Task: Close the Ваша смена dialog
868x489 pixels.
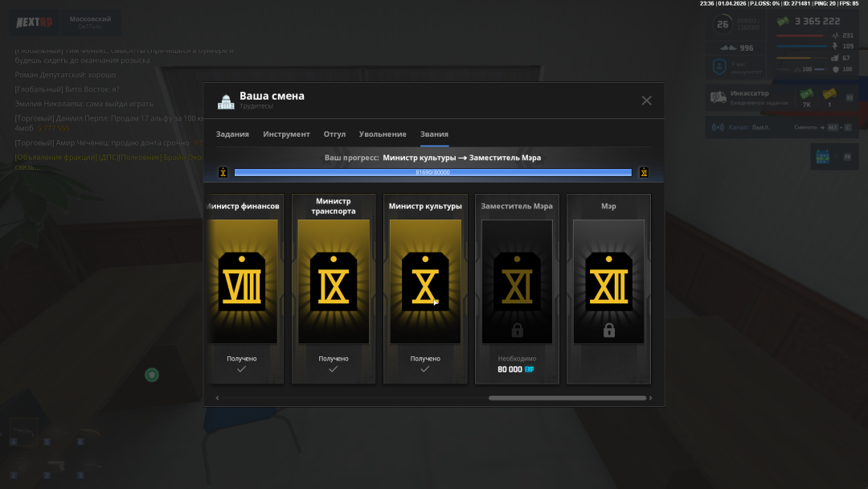Action: [x=646, y=101]
